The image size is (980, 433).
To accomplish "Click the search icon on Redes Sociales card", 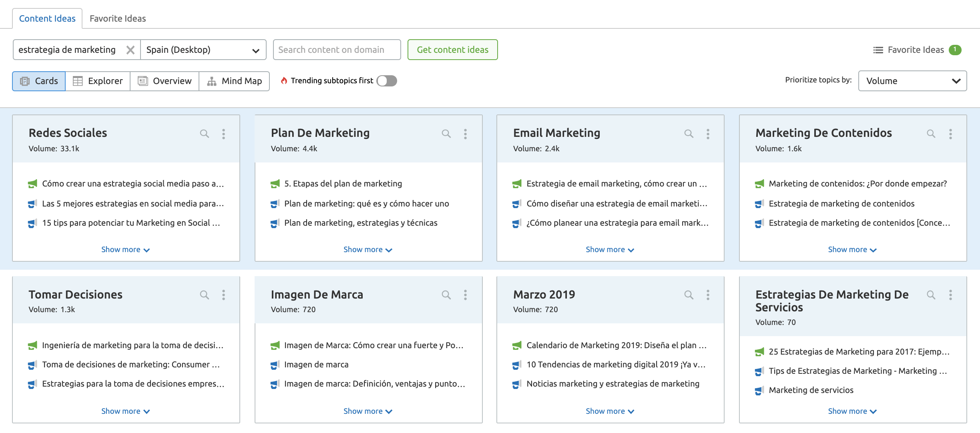I will click(x=204, y=134).
